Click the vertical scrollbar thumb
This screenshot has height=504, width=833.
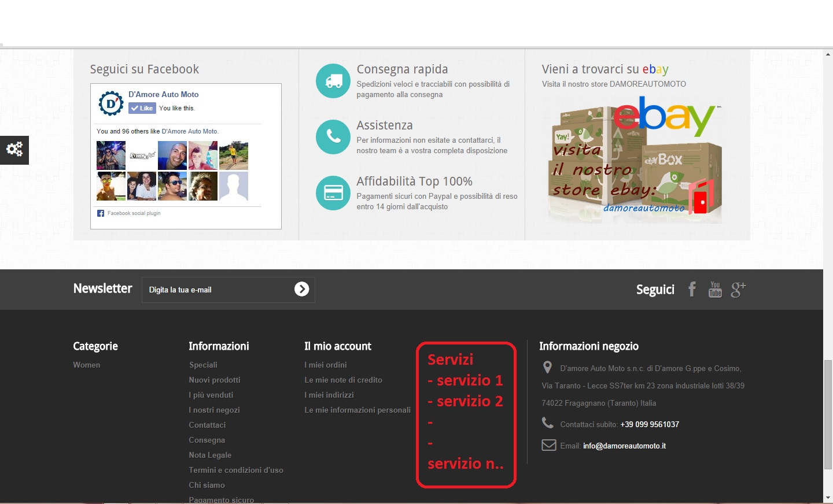(828, 414)
